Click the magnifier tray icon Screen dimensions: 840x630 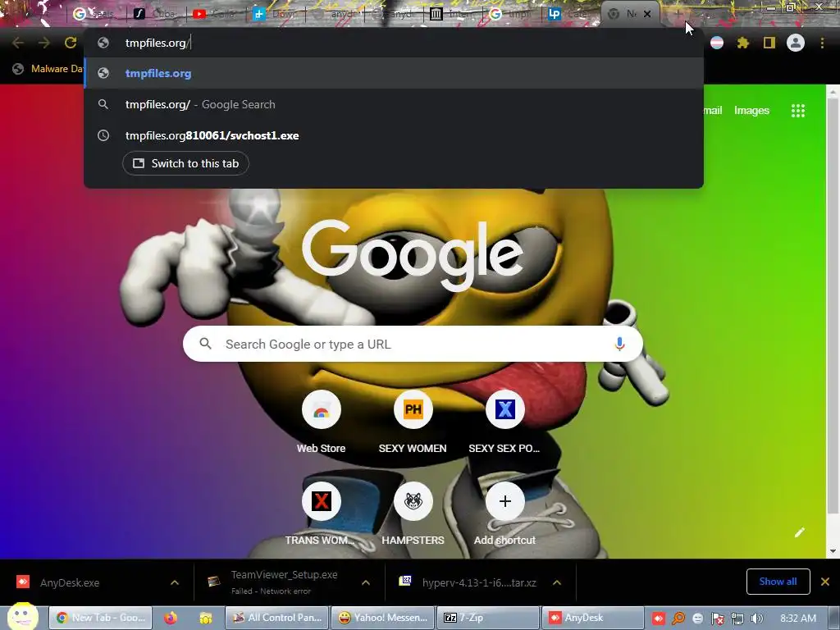tap(678, 619)
